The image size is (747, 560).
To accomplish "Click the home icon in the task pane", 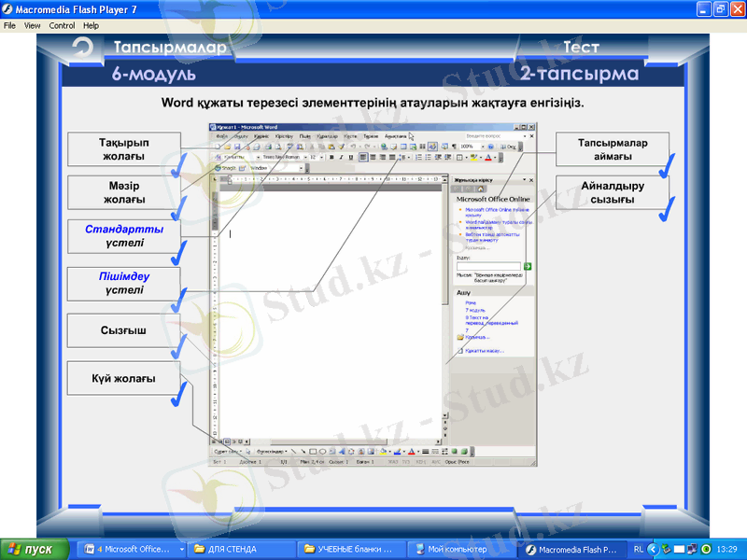I will coord(480,189).
